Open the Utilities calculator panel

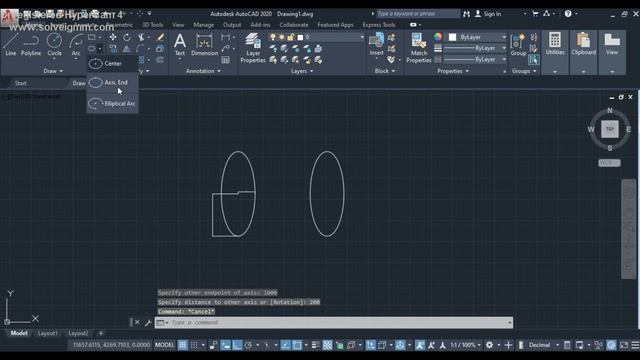click(555, 44)
